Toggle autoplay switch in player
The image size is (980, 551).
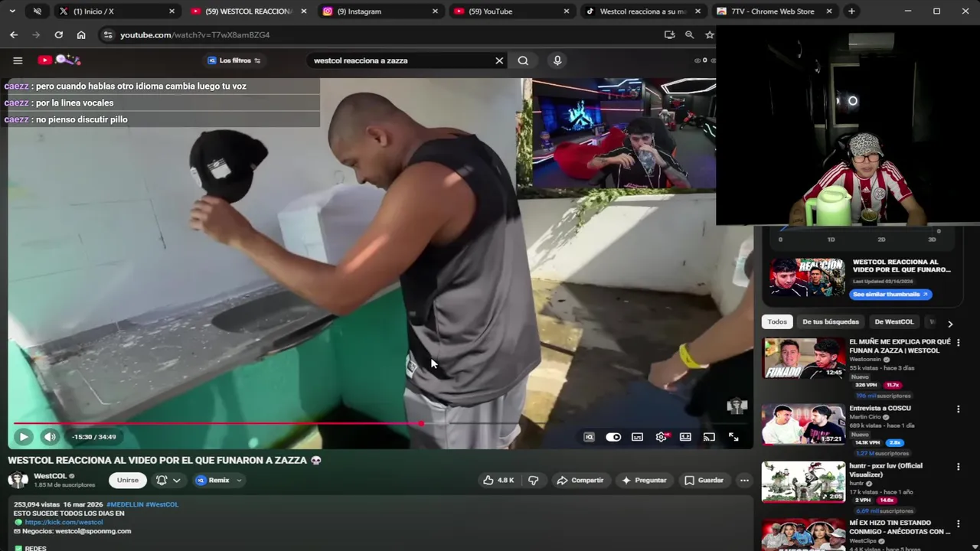[x=613, y=437]
